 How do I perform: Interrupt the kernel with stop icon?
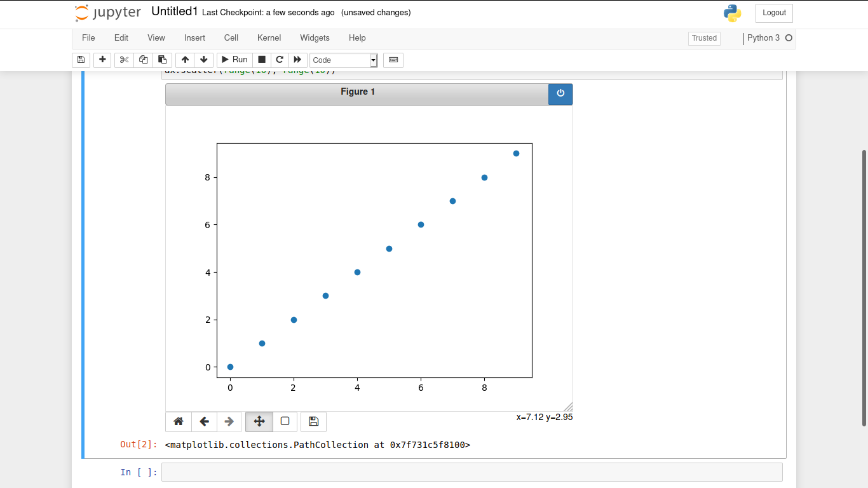point(261,60)
